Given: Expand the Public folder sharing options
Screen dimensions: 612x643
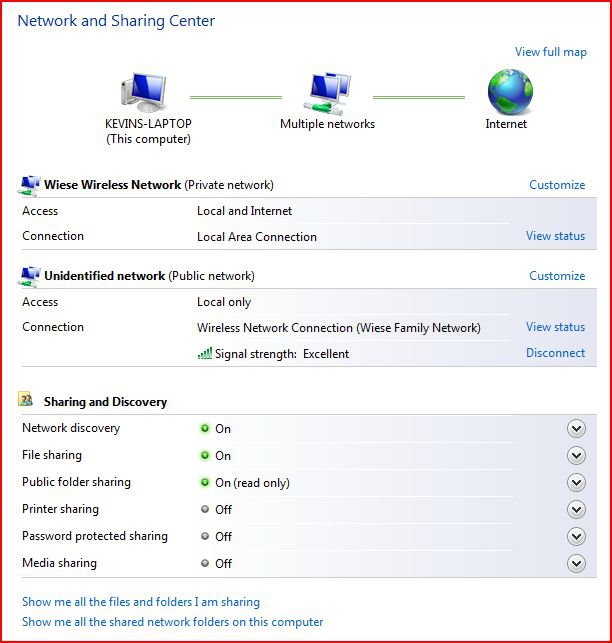Looking at the screenshot, I should (x=576, y=483).
